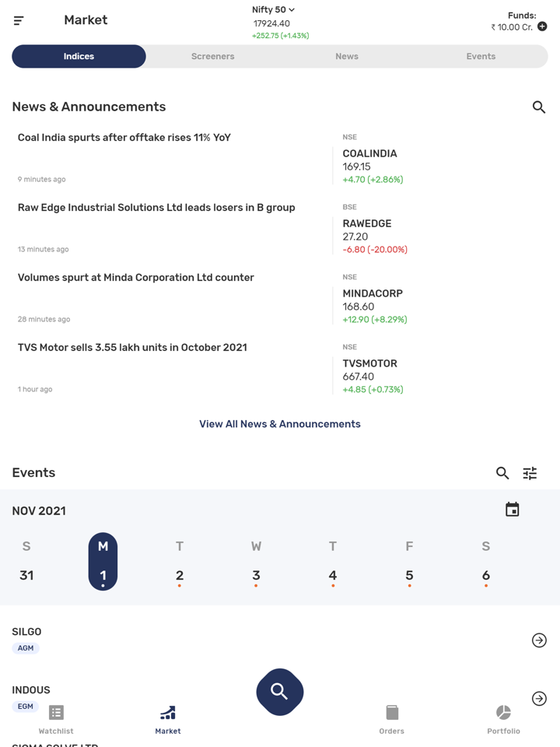The width and height of the screenshot is (560, 747).
Task: Open the calendar date picker icon
Action: coord(512,510)
